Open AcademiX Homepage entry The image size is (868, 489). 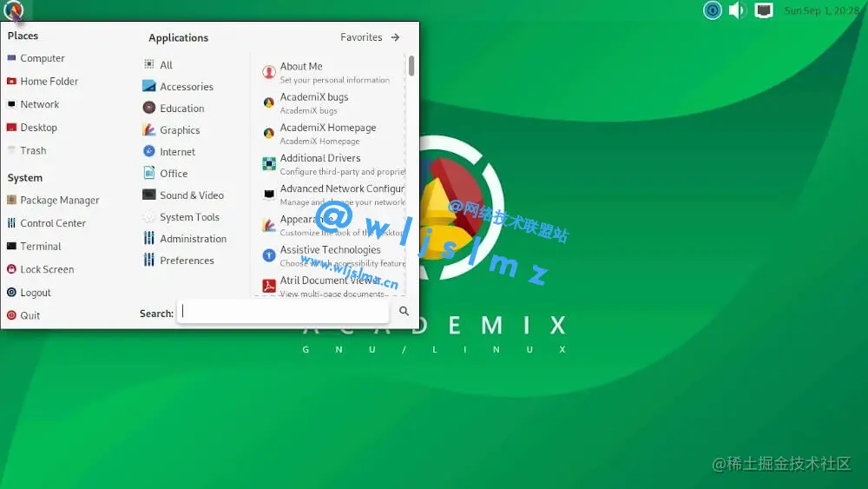click(x=332, y=134)
